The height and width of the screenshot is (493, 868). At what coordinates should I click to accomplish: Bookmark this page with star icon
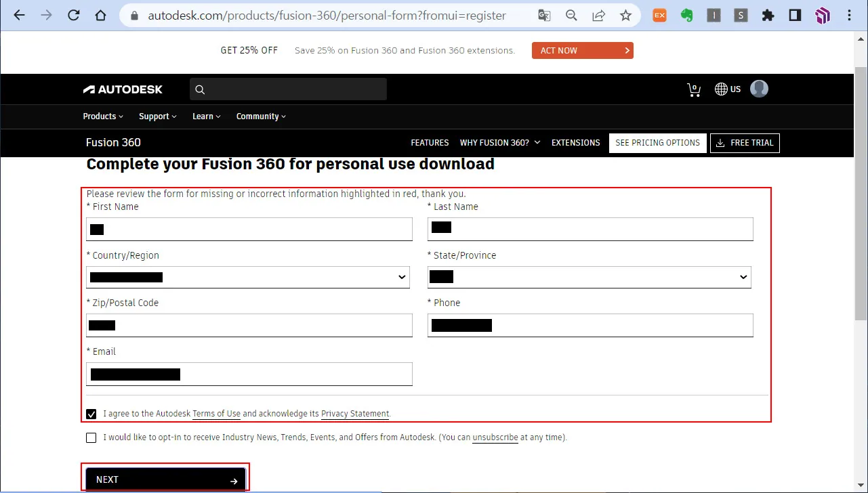[625, 15]
